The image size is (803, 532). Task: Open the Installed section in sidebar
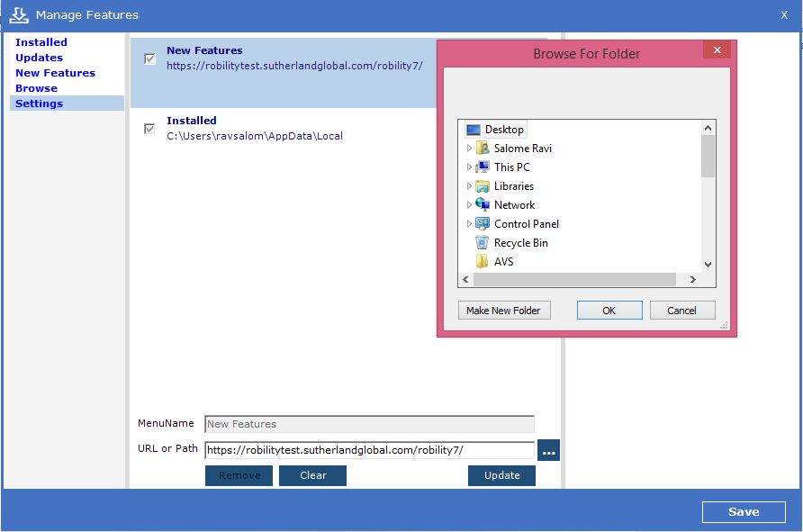tap(41, 42)
